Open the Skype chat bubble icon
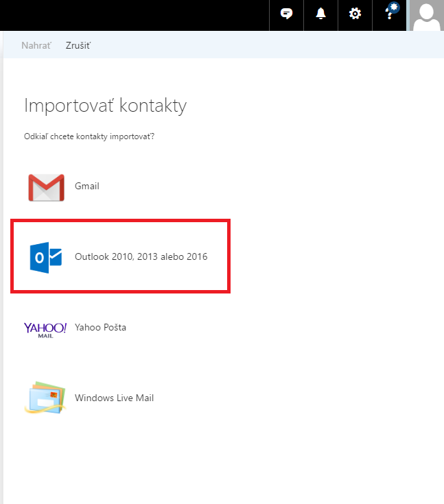 pos(286,14)
